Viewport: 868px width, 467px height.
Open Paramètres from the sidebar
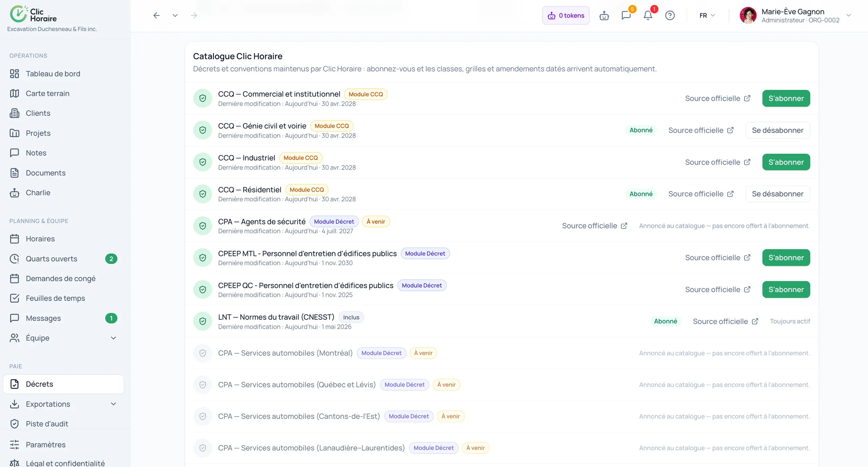pyautogui.click(x=63, y=445)
